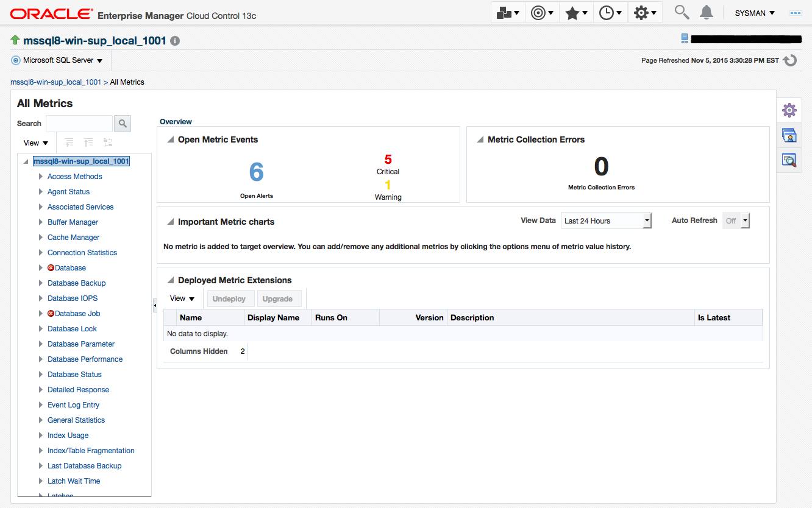Collapse the Open Metric Events section
The height and width of the screenshot is (508, 812).
click(x=171, y=140)
